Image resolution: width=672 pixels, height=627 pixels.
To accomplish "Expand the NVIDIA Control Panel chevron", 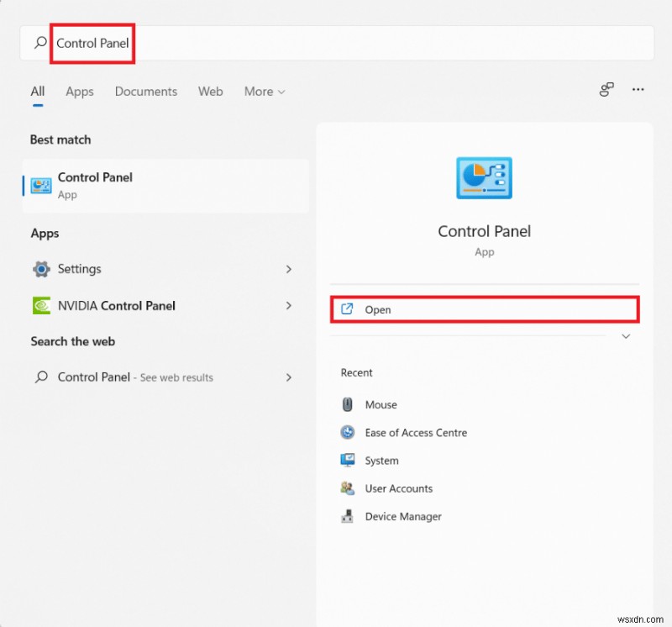I will [x=289, y=306].
